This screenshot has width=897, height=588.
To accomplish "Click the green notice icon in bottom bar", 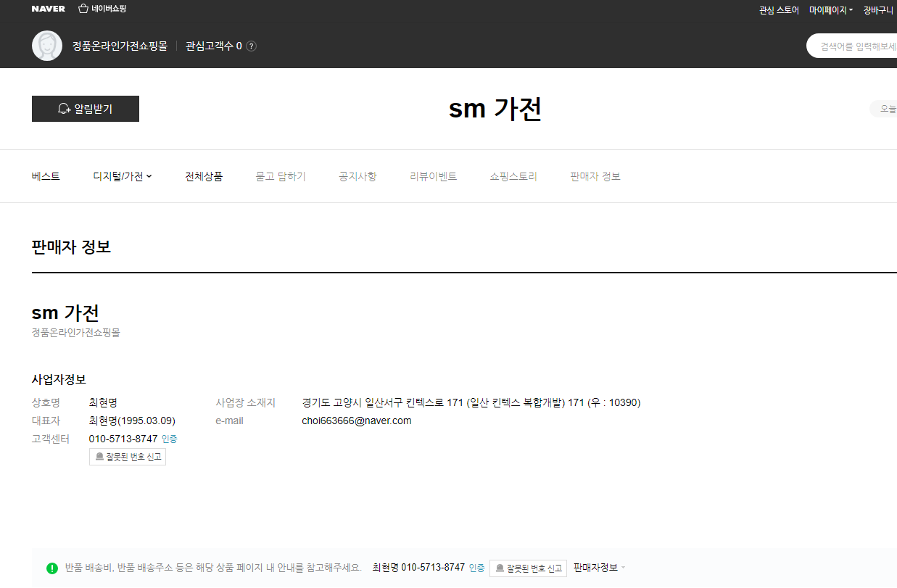I will (x=51, y=568).
